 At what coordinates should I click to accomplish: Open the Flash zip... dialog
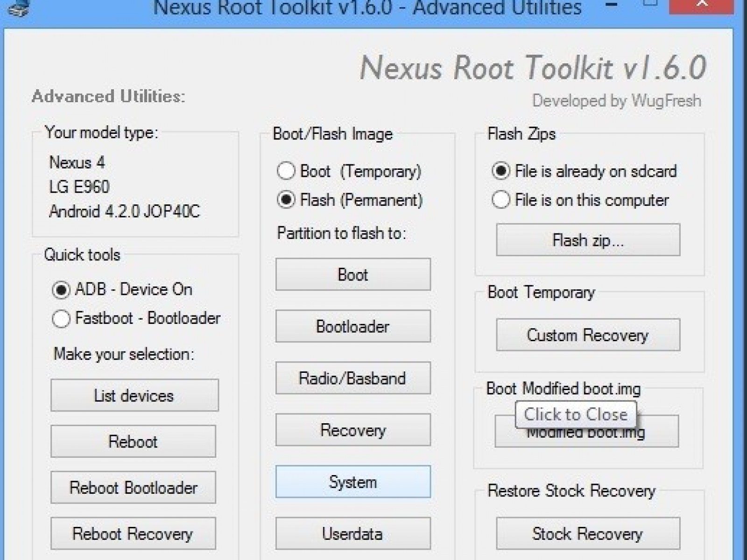click(x=588, y=240)
